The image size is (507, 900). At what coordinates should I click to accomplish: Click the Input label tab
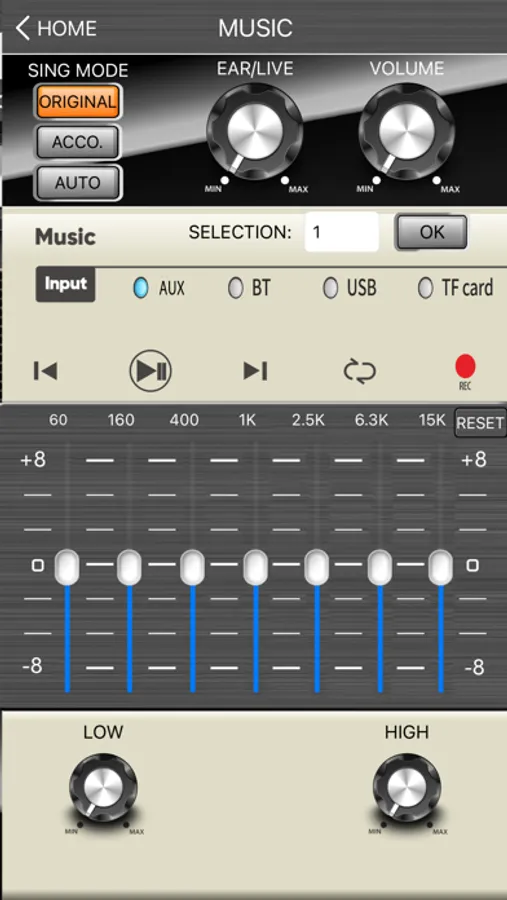tap(65, 284)
